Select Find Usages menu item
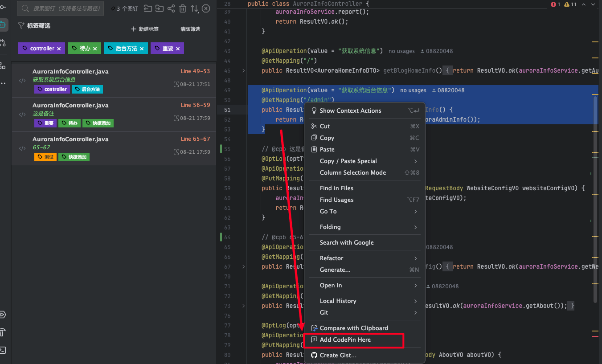Screen dimensions: 602x364 (364, 200)
